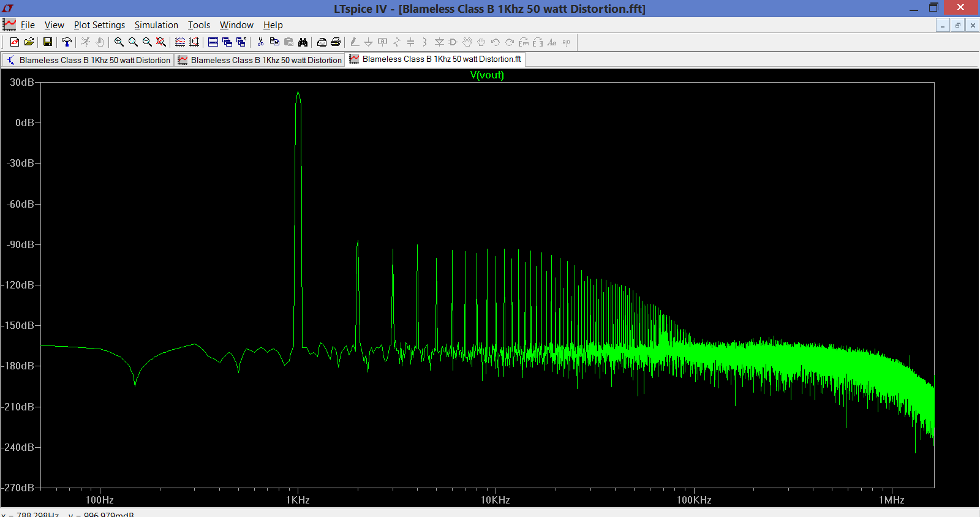Click the Run simulation icon

coord(86,42)
